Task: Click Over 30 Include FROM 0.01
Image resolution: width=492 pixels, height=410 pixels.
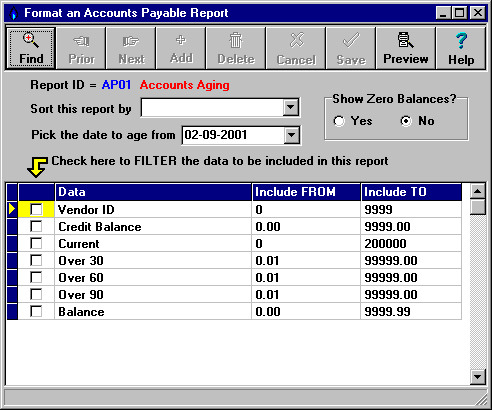Action: click(x=306, y=261)
